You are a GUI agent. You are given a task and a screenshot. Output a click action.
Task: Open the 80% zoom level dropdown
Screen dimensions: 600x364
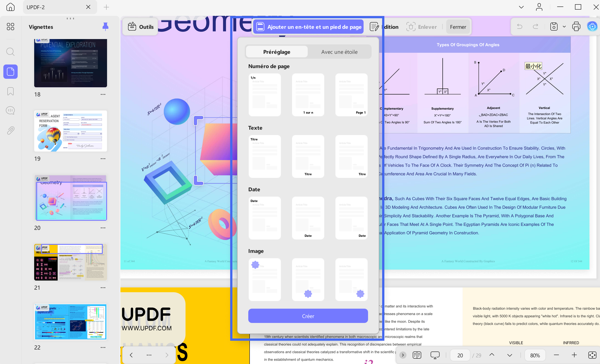(535, 355)
